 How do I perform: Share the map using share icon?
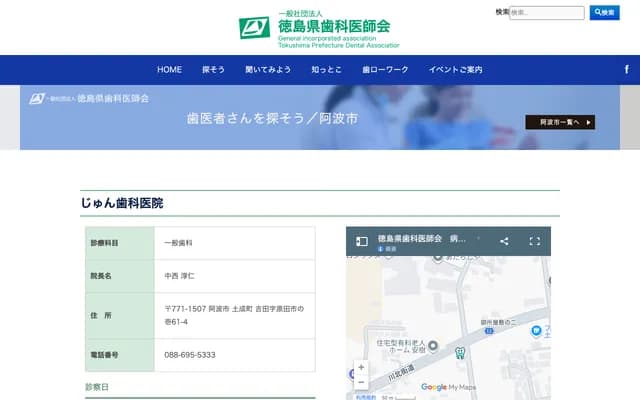point(504,241)
